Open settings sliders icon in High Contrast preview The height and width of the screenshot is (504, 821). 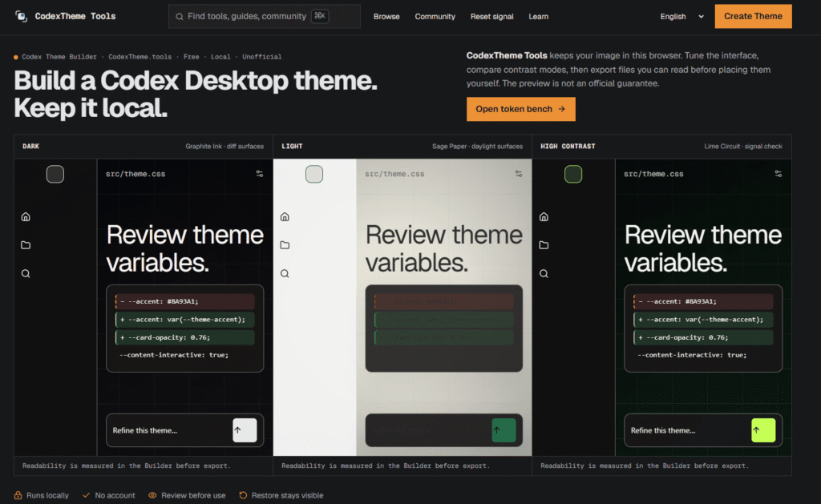778,174
